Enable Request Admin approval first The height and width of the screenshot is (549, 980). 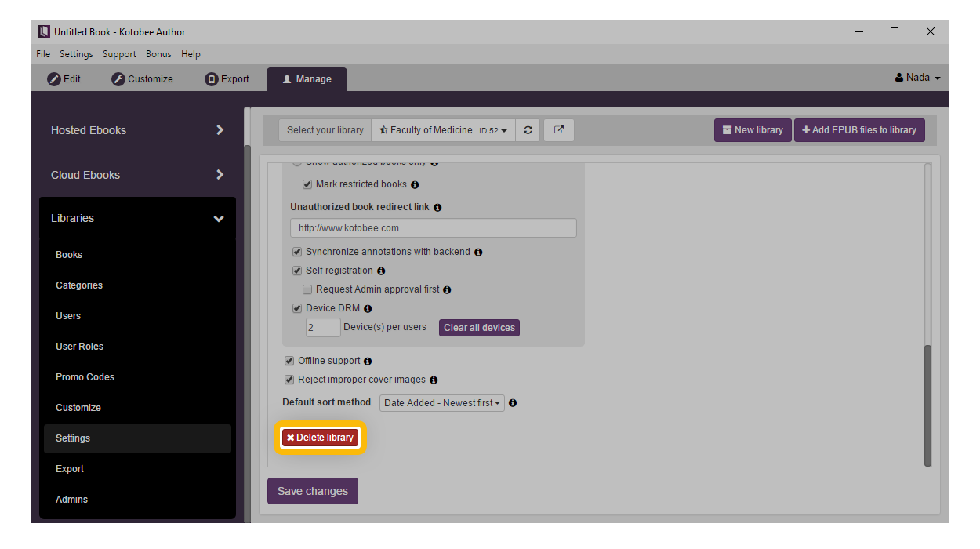click(308, 290)
